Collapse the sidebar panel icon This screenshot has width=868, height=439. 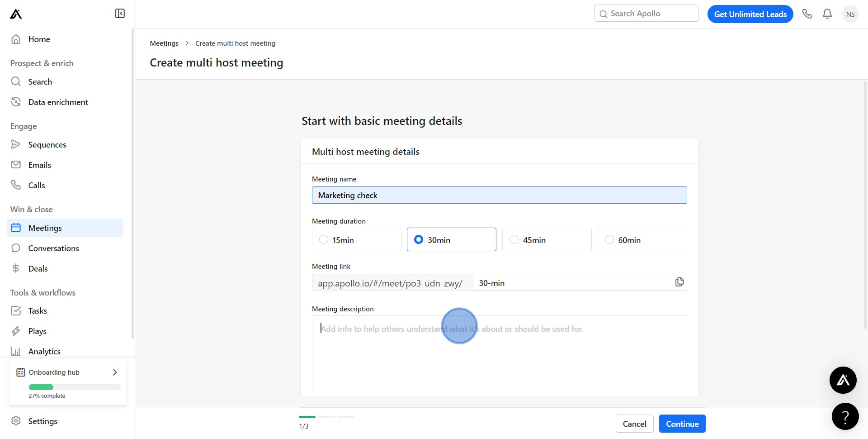(x=120, y=14)
